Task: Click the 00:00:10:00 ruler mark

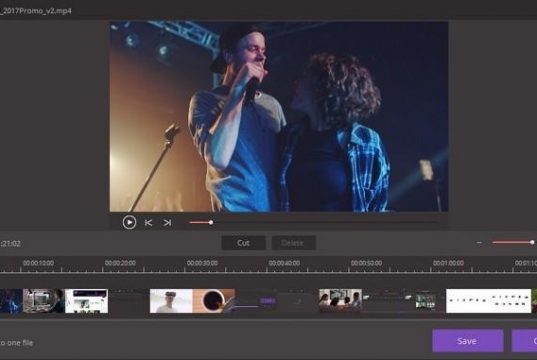Action: (38, 263)
